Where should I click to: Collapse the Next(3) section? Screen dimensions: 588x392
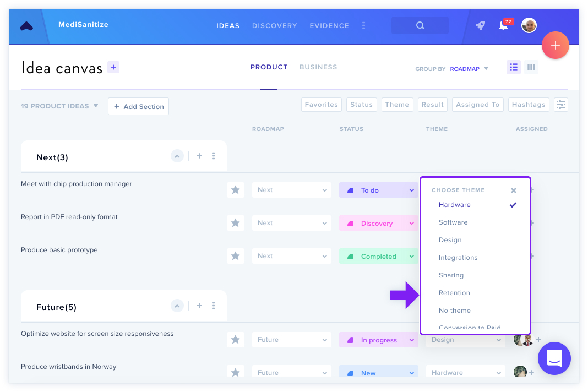tap(177, 156)
